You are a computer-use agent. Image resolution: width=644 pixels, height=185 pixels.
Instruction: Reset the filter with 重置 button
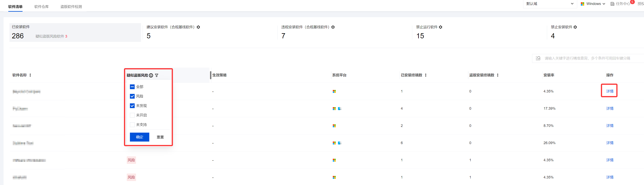click(160, 137)
